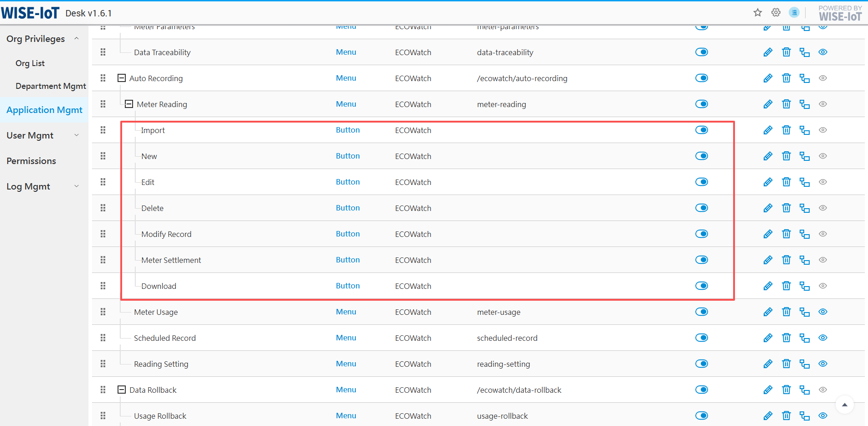This screenshot has height=426, width=868.
Task: Edit the Download button row with pencil icon
Action: pyautogui.click(x=768, y=286)
